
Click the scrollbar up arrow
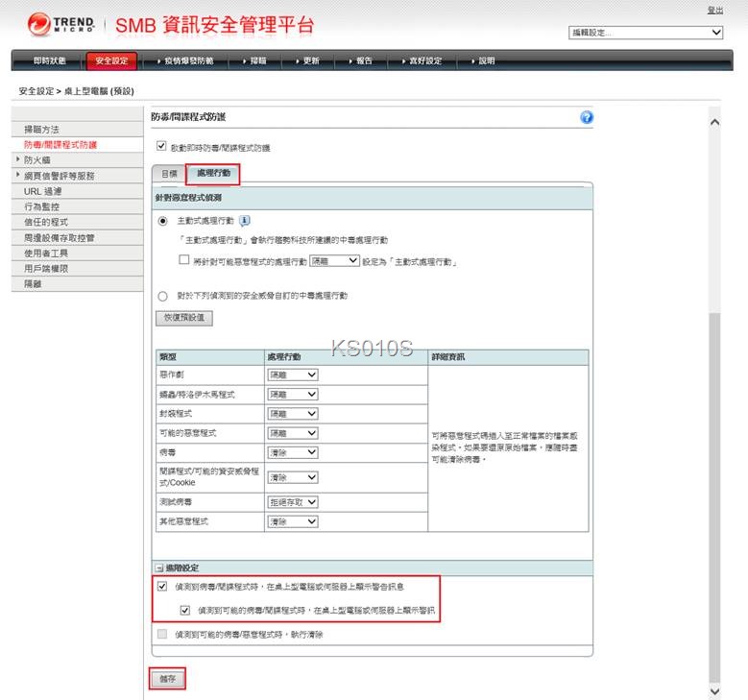click(714, 122)
